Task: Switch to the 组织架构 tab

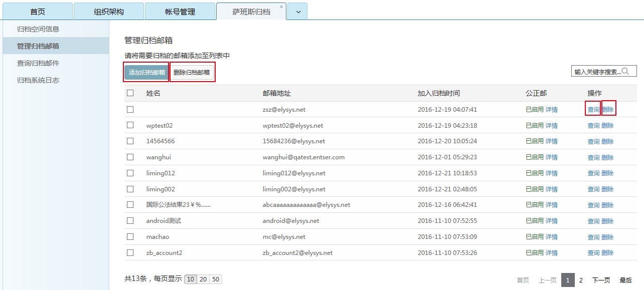Action: pos(109,11)
